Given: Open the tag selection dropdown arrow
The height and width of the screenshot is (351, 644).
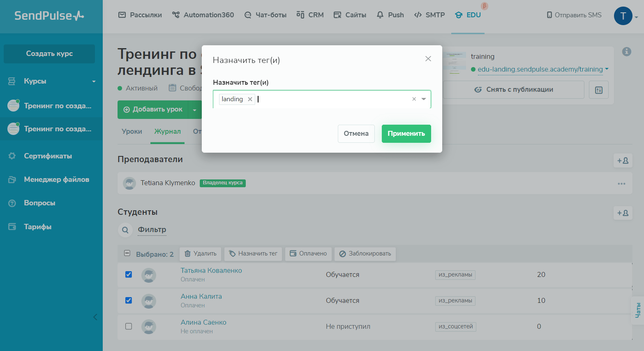Looking at the screenshot, I should pyautogui.click(x=424, y=99).
